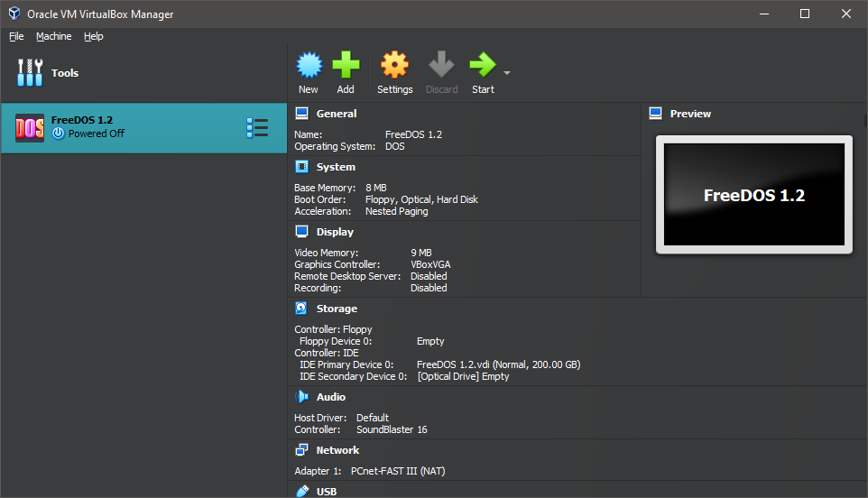Click the Tools icon in sidebar

point(30,73)
